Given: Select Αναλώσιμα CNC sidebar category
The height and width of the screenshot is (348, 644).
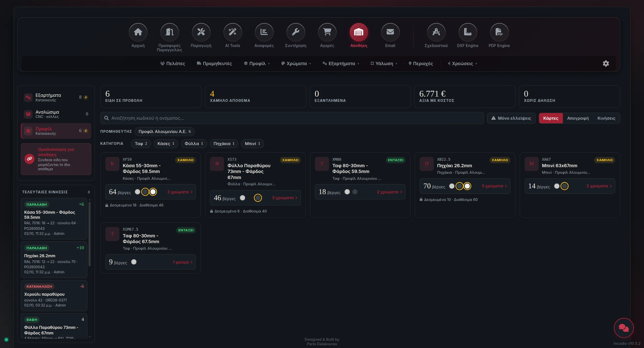Looking at the screenshot, I should [56, 114].
